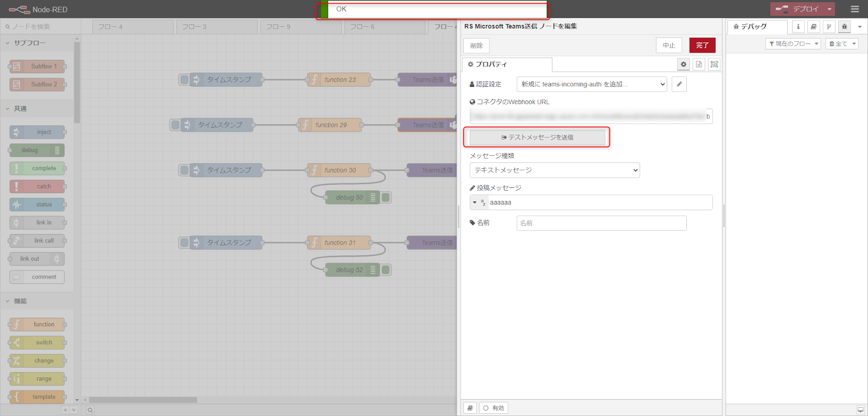Select the function 30 node on canvas
The image size is (868, 416).
[x=340, y=170]
